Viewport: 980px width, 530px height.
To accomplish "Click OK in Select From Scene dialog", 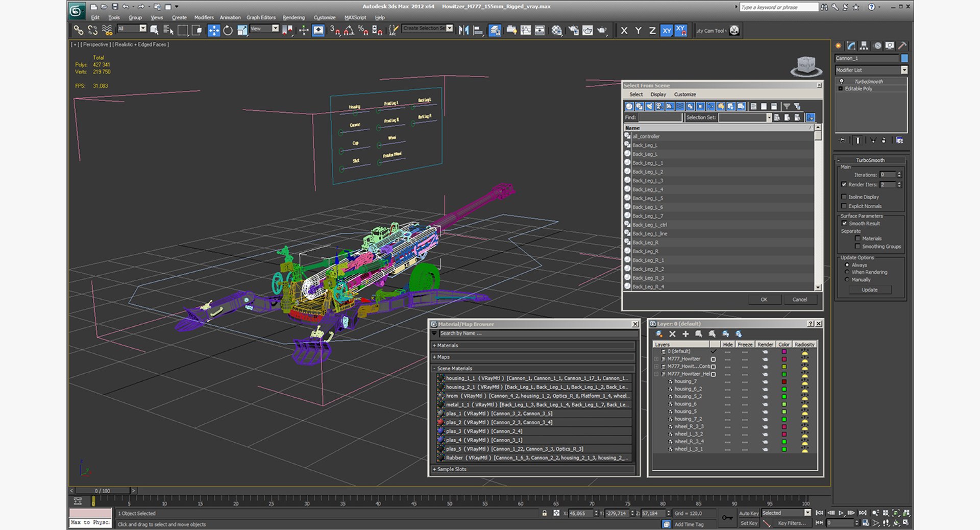I will 764,300.
